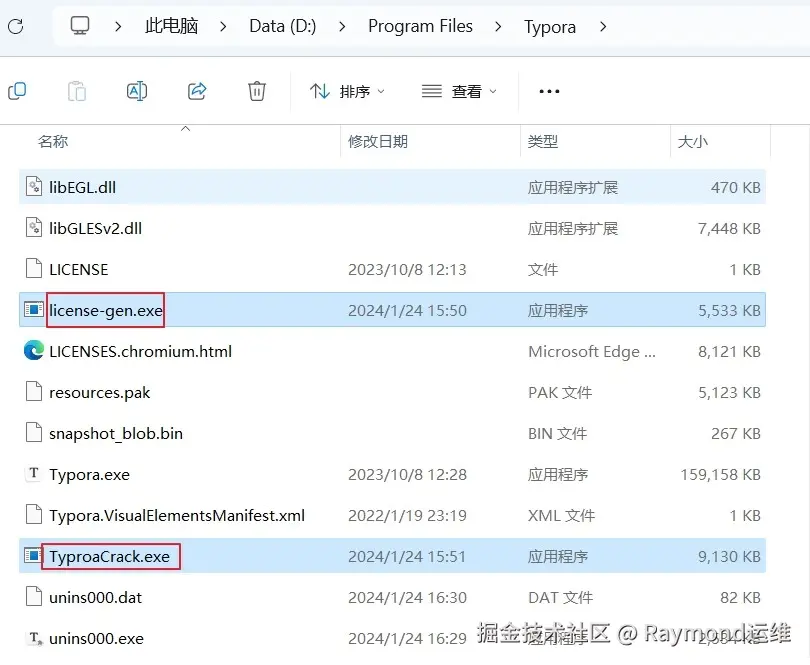Click the Copy toolbar icon
This screenshot has height=665, width=810.
pos(17,91)
